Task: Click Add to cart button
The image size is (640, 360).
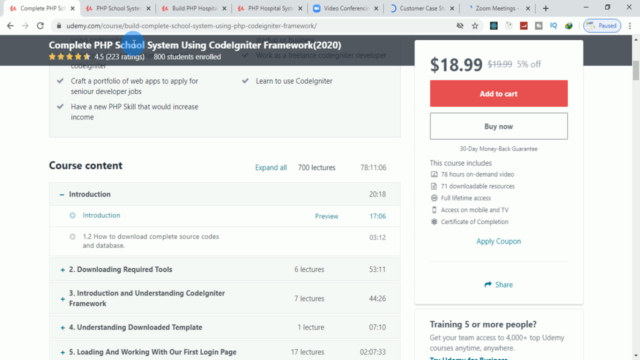Action: [498, 93]
